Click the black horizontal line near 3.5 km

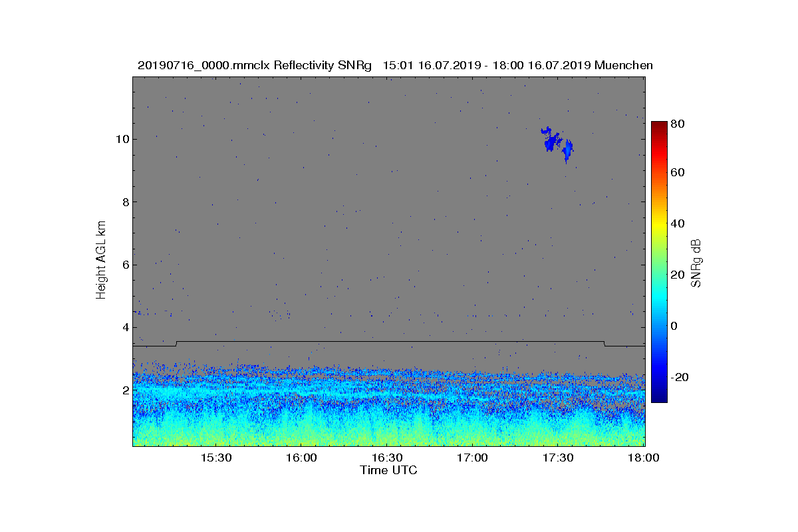click(x=389, y=342)
